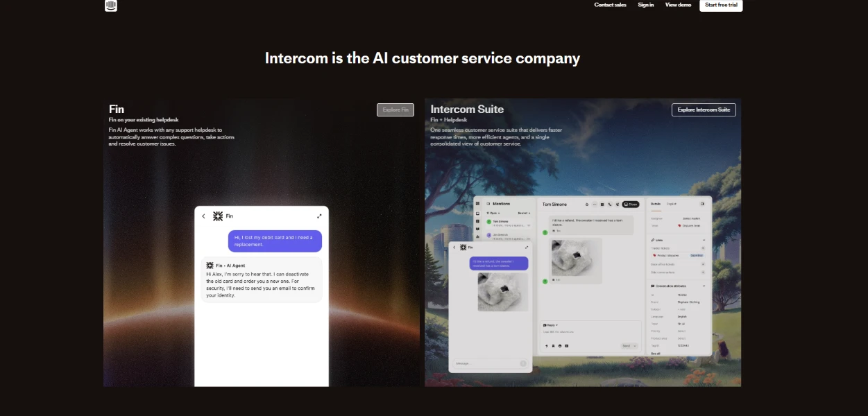
Task: Open the 'Newest' sort dropdown
Action: (525, 213)
